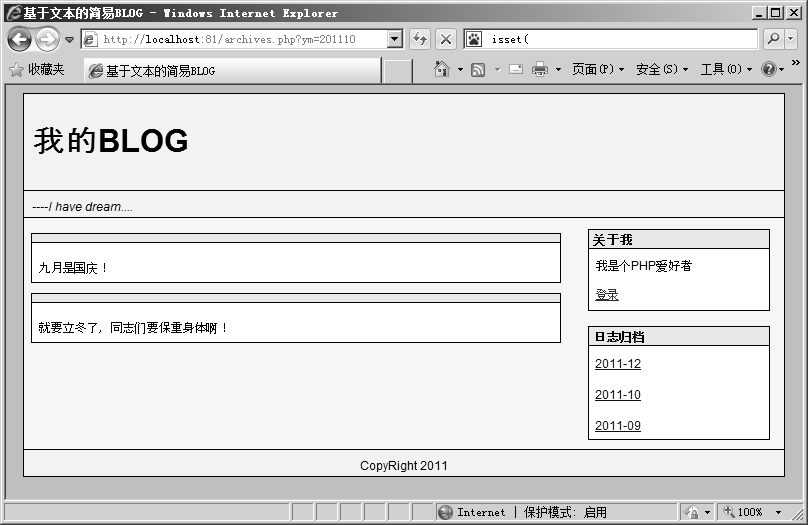Screen dimensions: 808x525
Task: Expand the RSS feeds dropdown arrow
Action: click(x=497, y=70)
